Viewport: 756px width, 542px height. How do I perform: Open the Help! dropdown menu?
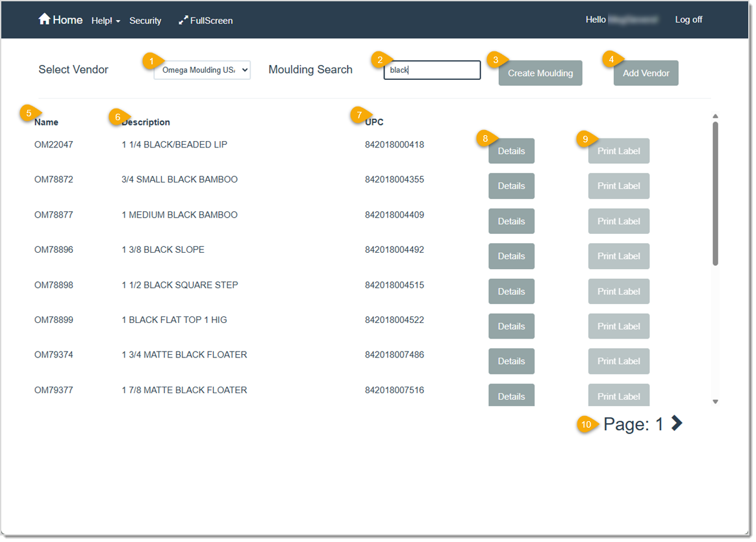coord(104,20)
